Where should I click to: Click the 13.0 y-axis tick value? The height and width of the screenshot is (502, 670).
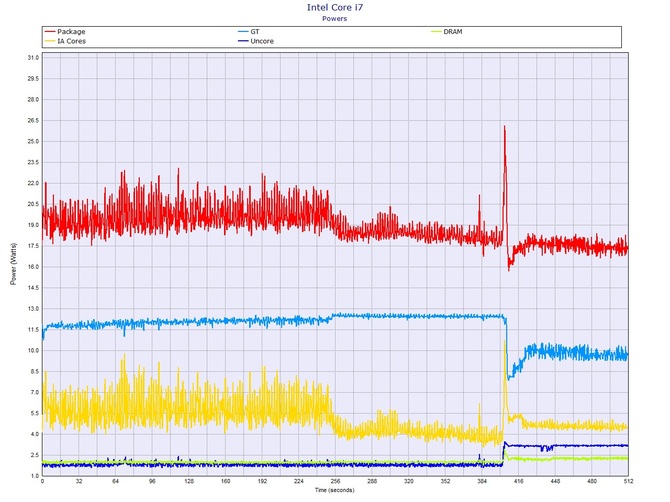click(33, 309)
